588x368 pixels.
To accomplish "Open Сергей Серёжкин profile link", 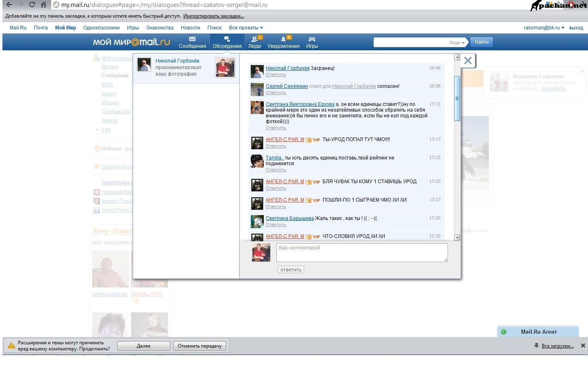I will pos(287,86).
